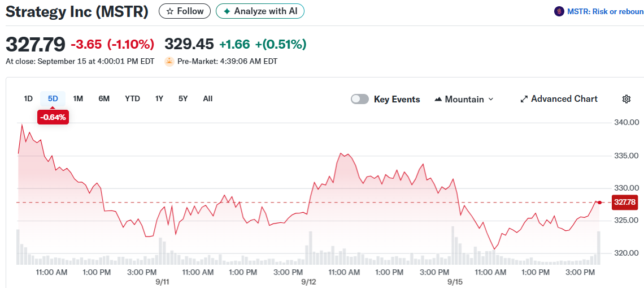Click the 320.00 axis label

click(625, 253)
